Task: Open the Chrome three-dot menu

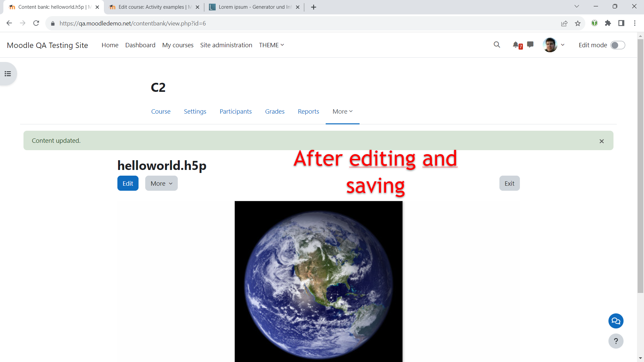Action: click(635, 23)
